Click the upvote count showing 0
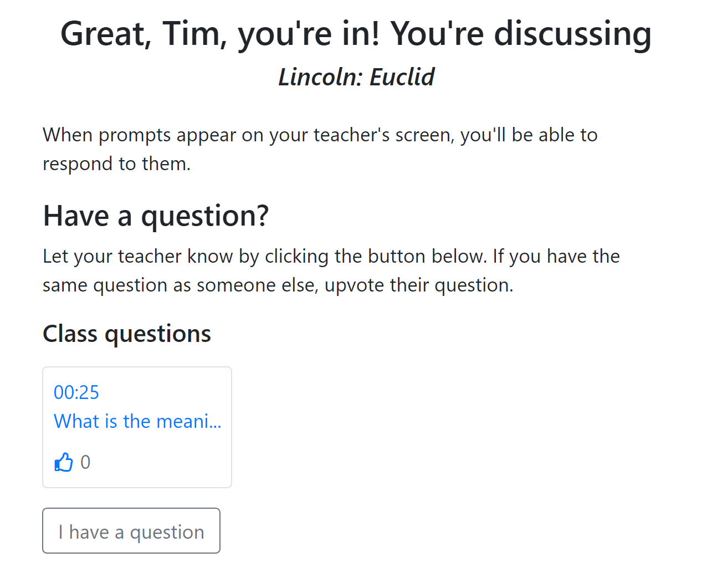 tap(85, 462)
